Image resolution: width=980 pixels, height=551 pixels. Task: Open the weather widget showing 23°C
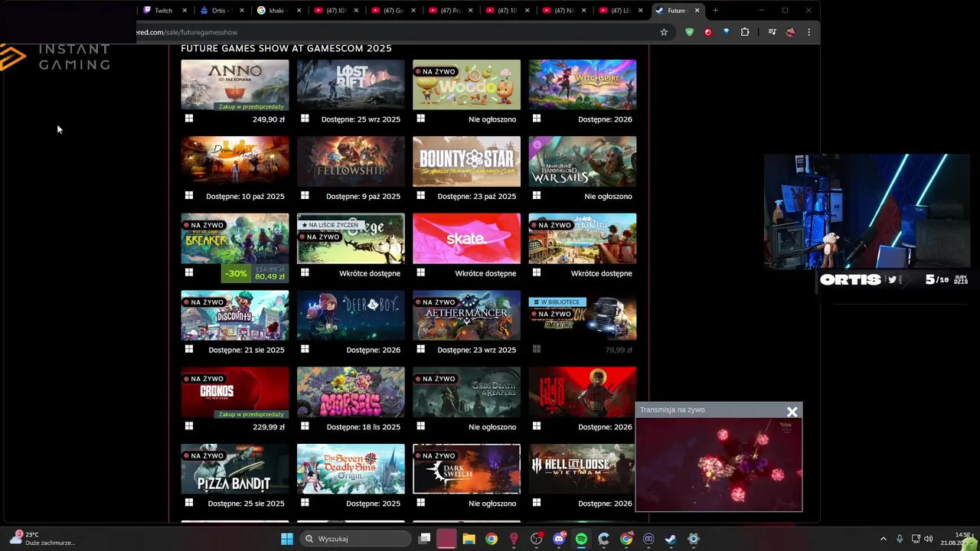pyautogui.click(x=42, y=539)
